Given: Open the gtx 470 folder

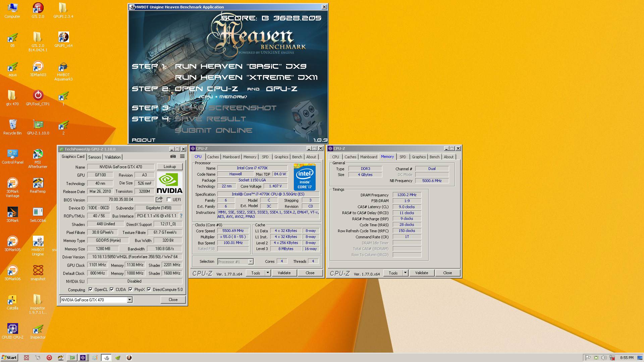Looking at the screenshot, I should point(12,98).
